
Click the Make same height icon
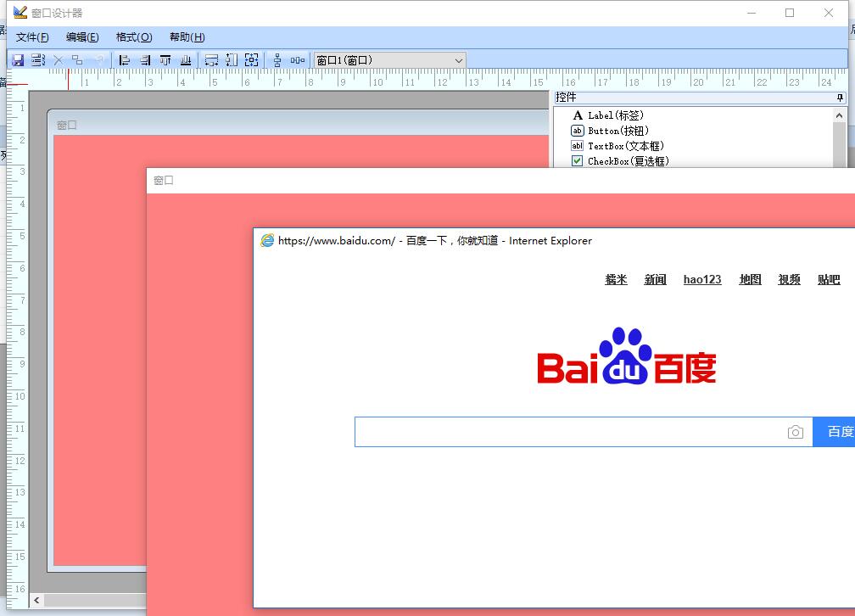pos(232,60)
